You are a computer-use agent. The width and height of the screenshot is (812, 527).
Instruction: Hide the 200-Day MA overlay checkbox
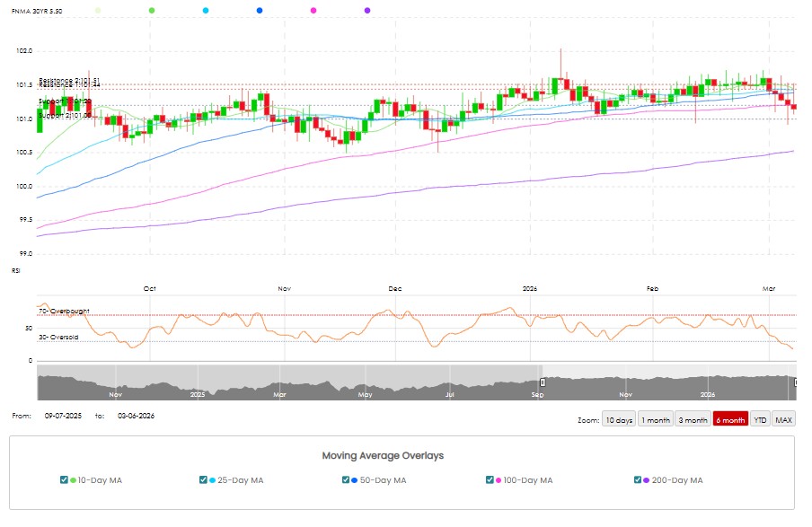638,480
